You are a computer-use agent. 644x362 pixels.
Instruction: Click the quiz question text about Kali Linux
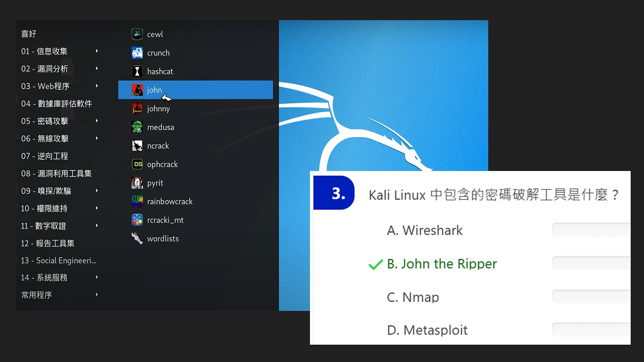494,195
